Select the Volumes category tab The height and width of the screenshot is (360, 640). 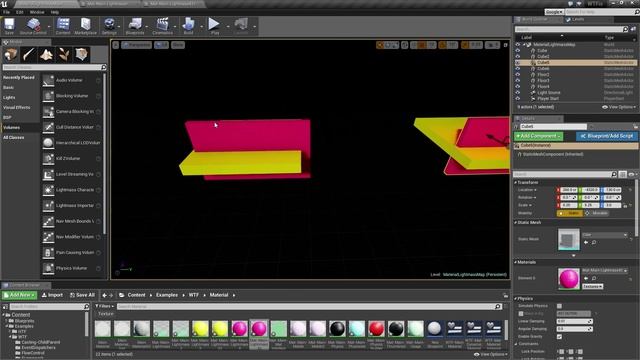[20, 127]
